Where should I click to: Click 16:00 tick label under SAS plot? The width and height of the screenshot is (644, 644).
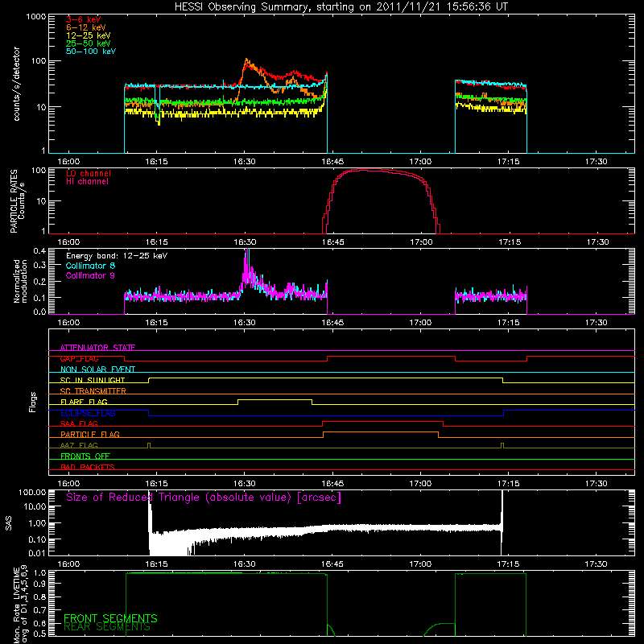coord(68,564)
